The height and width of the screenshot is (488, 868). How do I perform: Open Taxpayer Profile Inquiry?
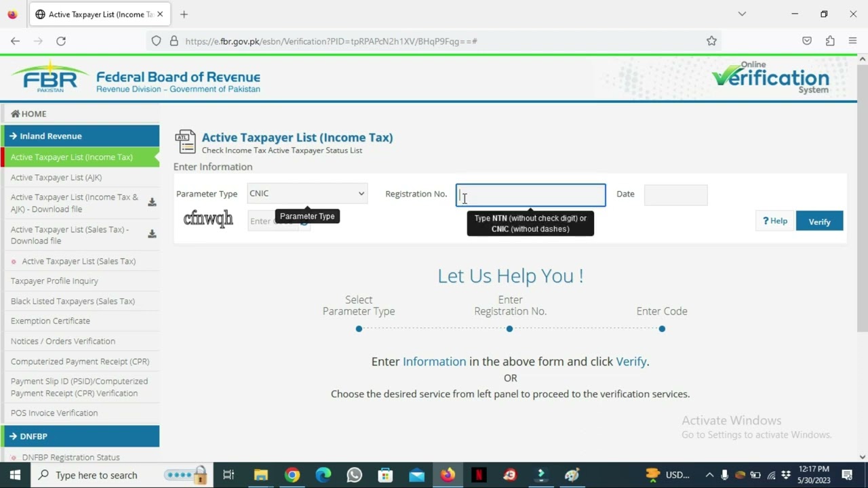[54, 281]
